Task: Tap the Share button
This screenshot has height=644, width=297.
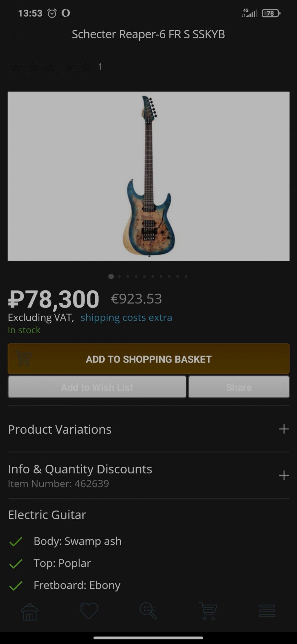Action: pyautogui.click(x=239, y=387)
